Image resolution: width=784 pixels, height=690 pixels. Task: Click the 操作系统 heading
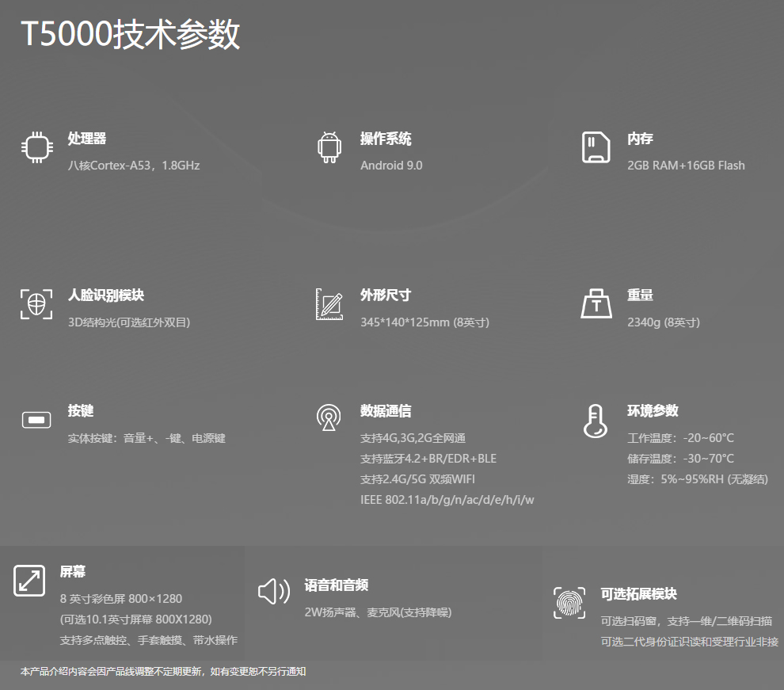tap(386, 139)
